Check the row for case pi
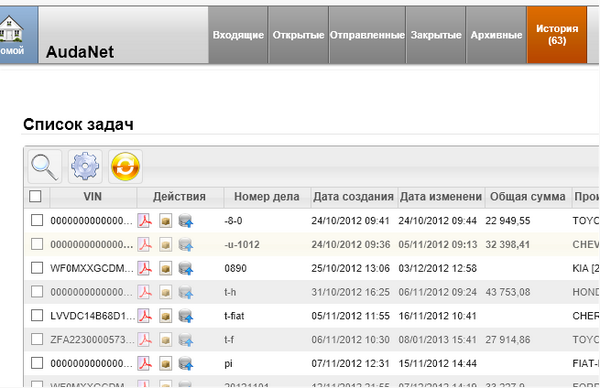This screenshot has height=388, width=600. pos(37,363)
